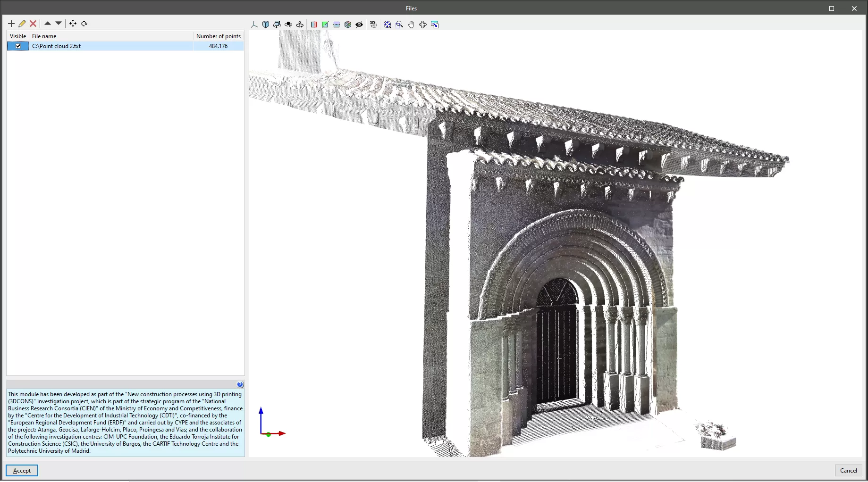Screen dimensions: 868x482
Task: Select the hand pan tool
Action: [411, 25]
